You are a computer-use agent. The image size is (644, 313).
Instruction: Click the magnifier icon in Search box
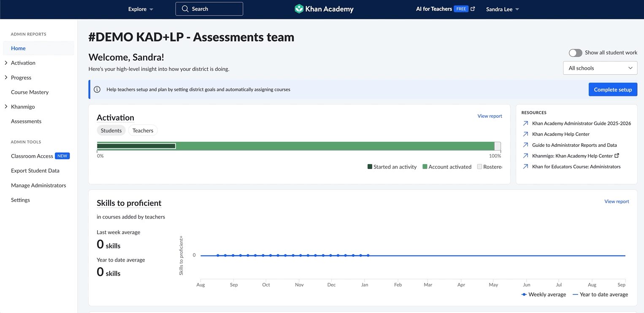[x=185, y=9]
